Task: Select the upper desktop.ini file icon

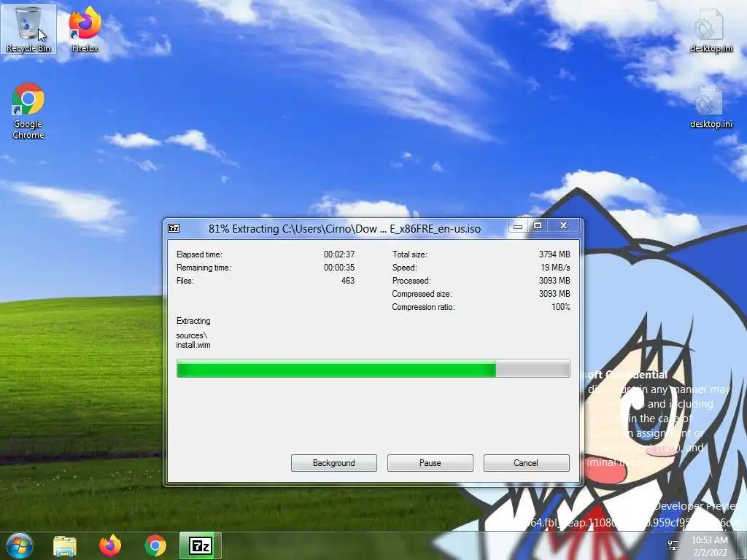Action: point(711,28)
